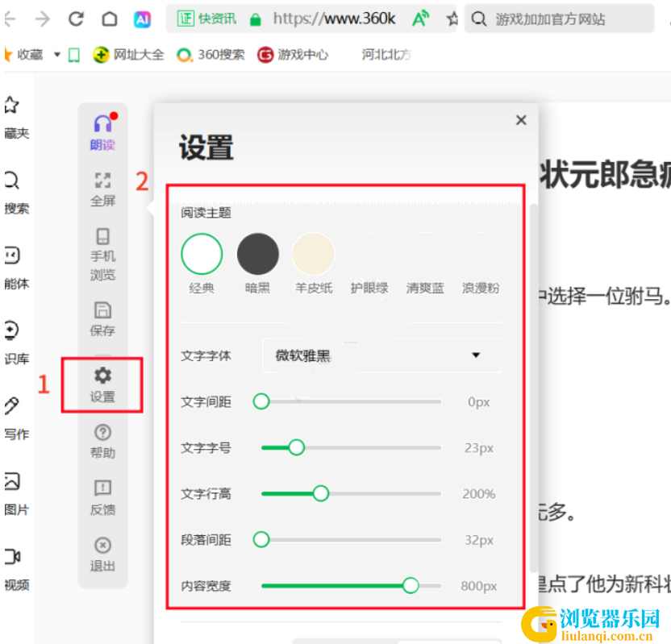
Task: Reload the page with the refresh icon
Action: (76, 19)
